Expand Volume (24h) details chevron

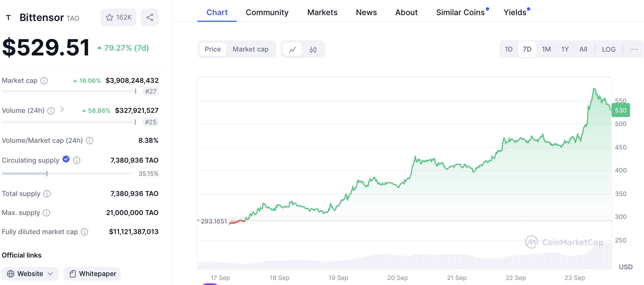tap(62, 109)
